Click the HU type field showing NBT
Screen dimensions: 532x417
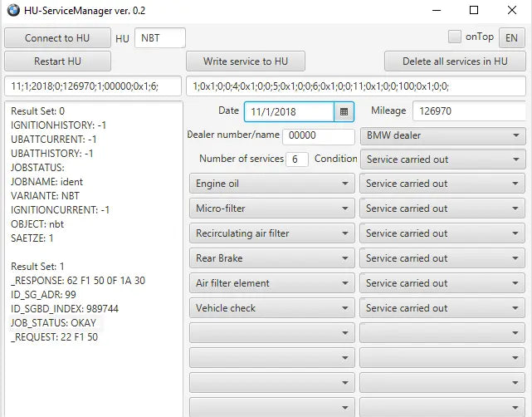[x=159, y=38]
